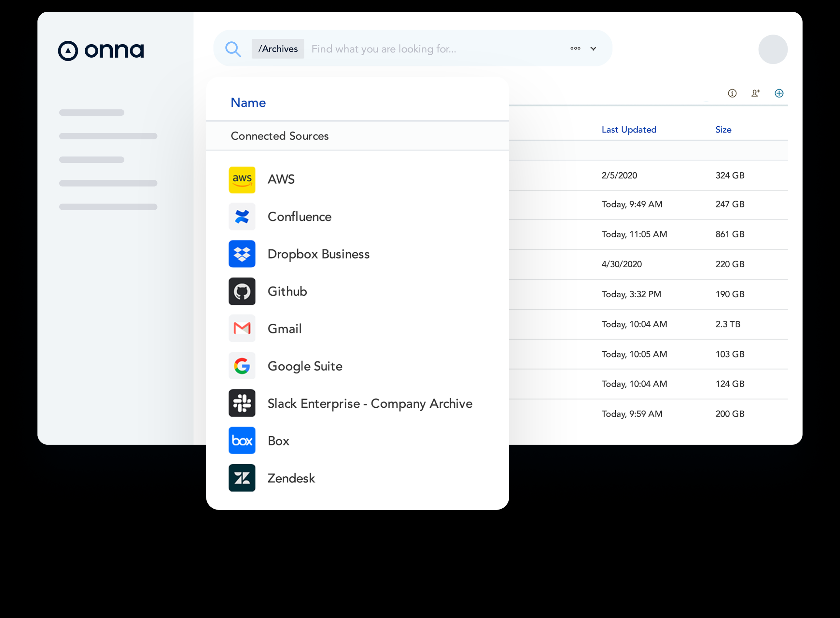840x618 pixels.
Task: Expand the search bar chevron dropdown
Action: point(593,49)
